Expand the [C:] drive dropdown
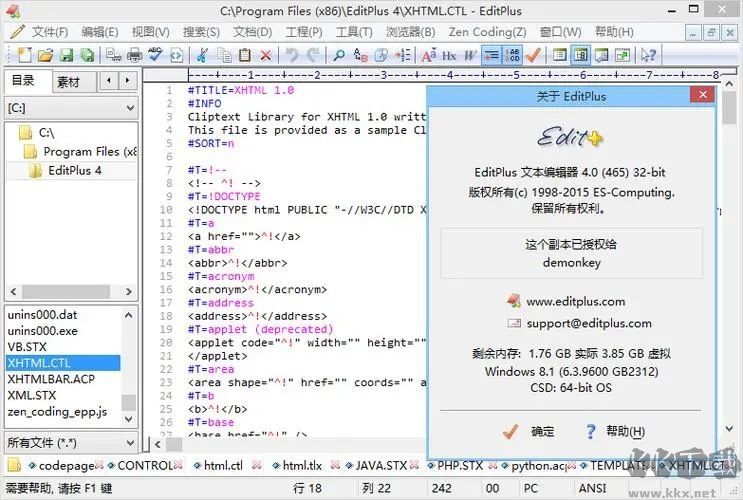Viewport: 743px width, 500px height. (129, 107)
